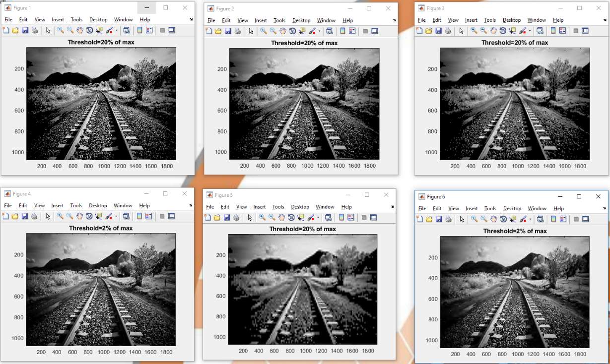Dock Figure 3 using the menu bar arrow
This screenshot has height=364, width=610.
[x=606, y=20]
